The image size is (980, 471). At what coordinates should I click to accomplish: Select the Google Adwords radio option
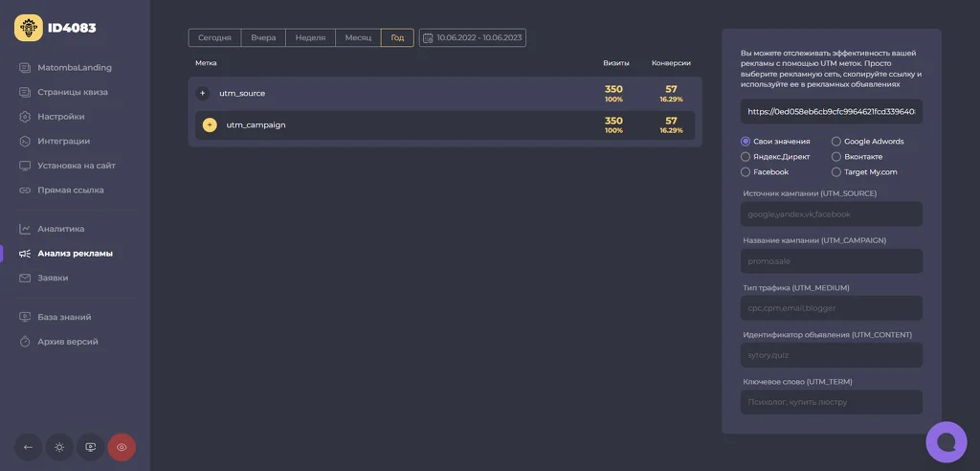tap(867, 142)
